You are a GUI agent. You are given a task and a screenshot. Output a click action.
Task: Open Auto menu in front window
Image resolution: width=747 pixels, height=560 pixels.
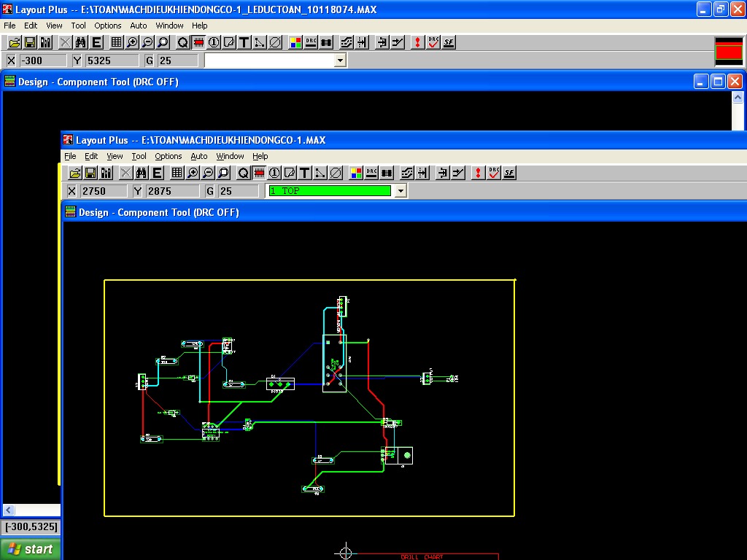(x=198, y=156)
